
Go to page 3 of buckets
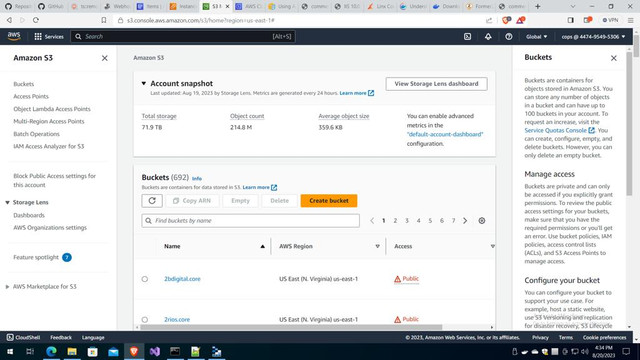point(407,220)
